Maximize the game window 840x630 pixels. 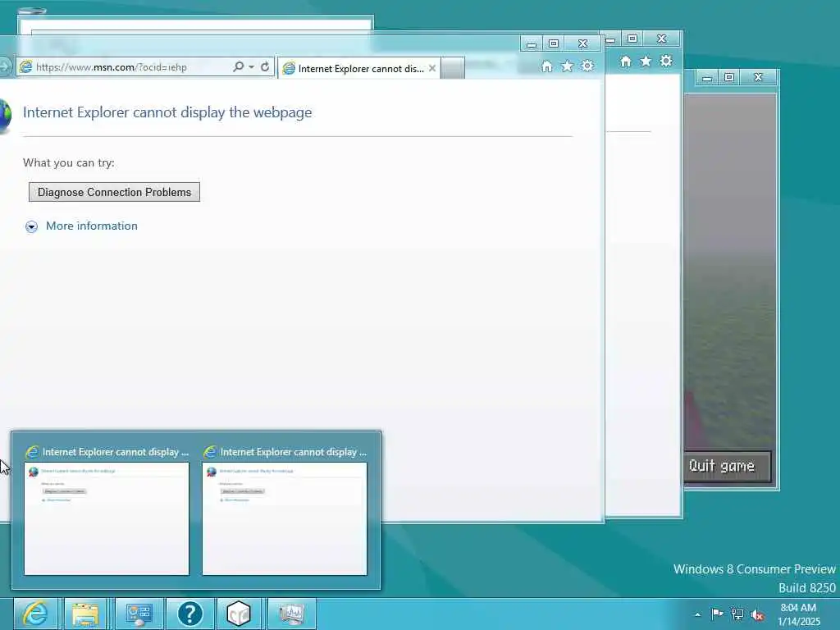click(729, 77)
